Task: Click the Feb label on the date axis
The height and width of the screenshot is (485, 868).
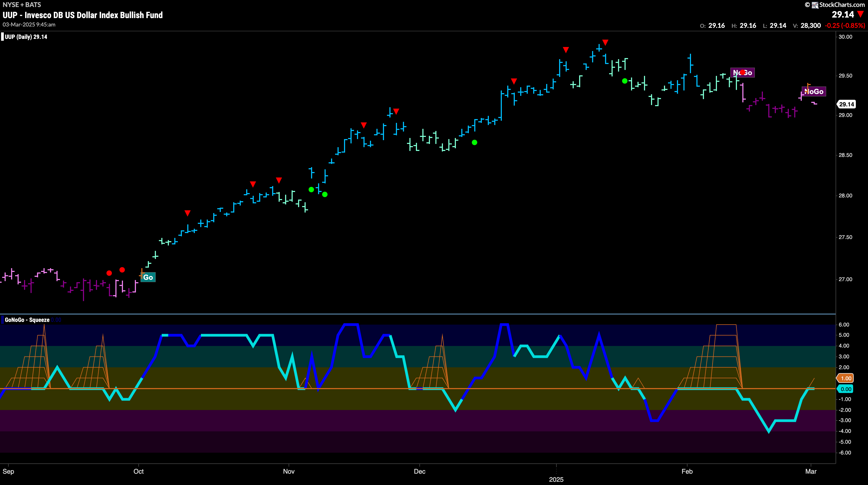Action: click(687, 471)
